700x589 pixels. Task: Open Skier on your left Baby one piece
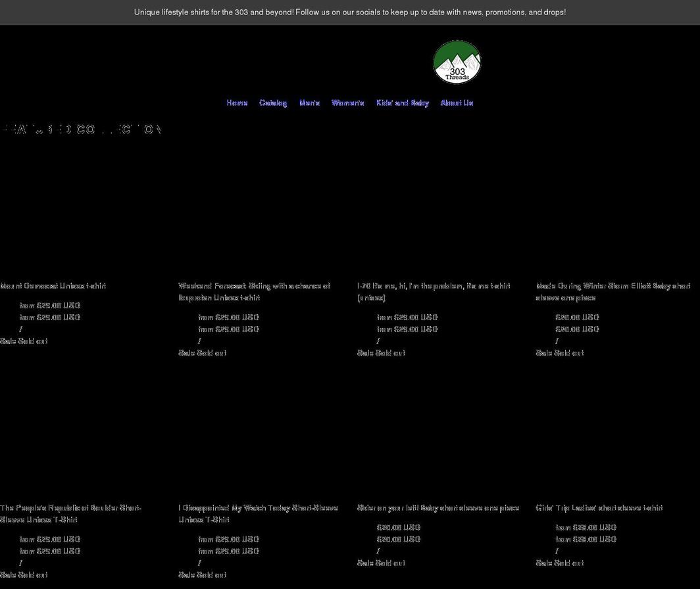tap(438, 507)
